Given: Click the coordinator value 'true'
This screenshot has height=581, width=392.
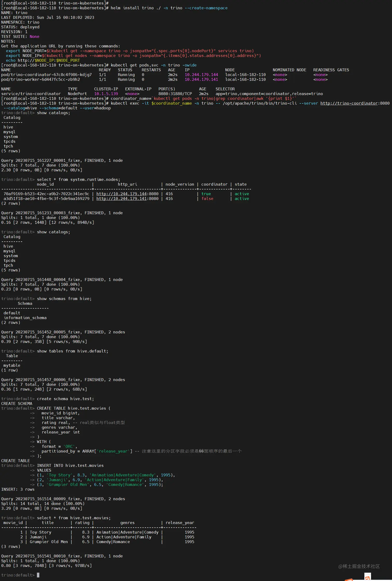Looking at the screenshot, I should coord(206,194).
